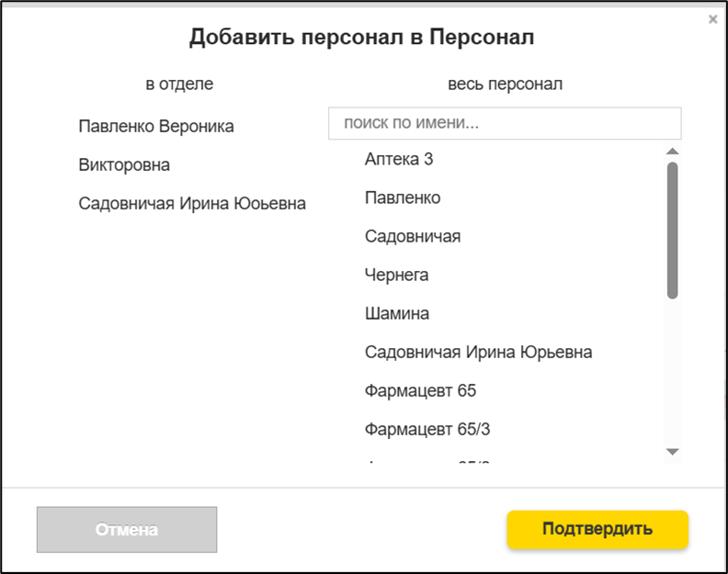Image resolution: width=728 pixels, height=574 pixels.
Task: Select 'Садовничая Ирина Юоьевна' in the department column
Action: coord(192,204)
